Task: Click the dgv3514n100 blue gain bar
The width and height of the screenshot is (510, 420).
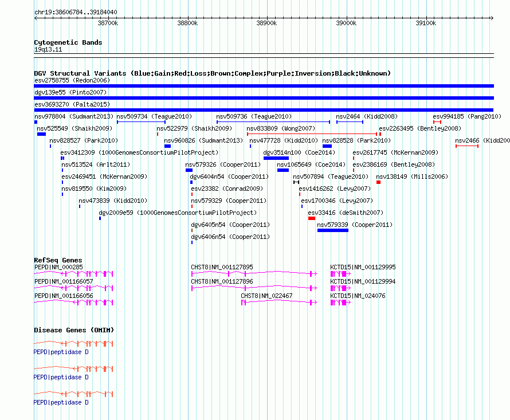Action: click(276, 158)
